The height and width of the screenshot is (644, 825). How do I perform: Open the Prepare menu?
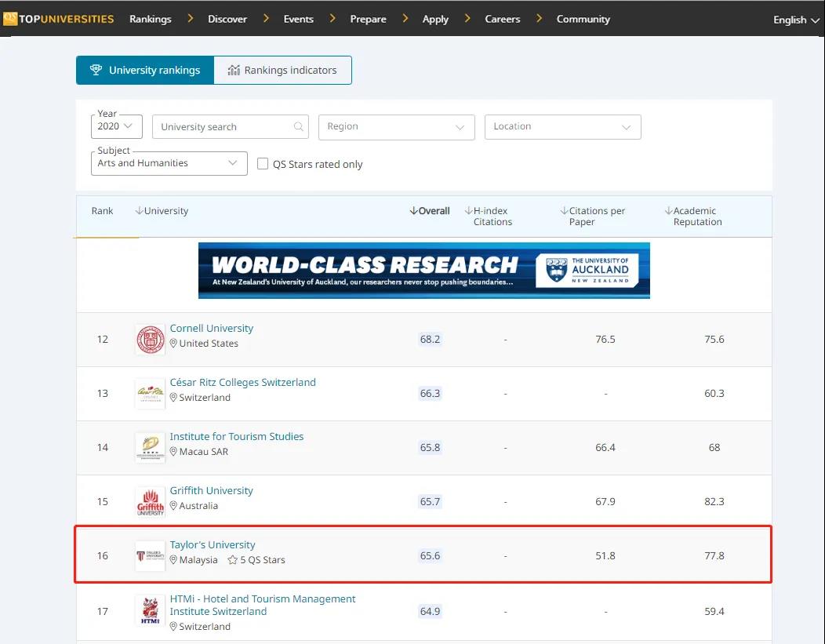(x=369, y=19)
